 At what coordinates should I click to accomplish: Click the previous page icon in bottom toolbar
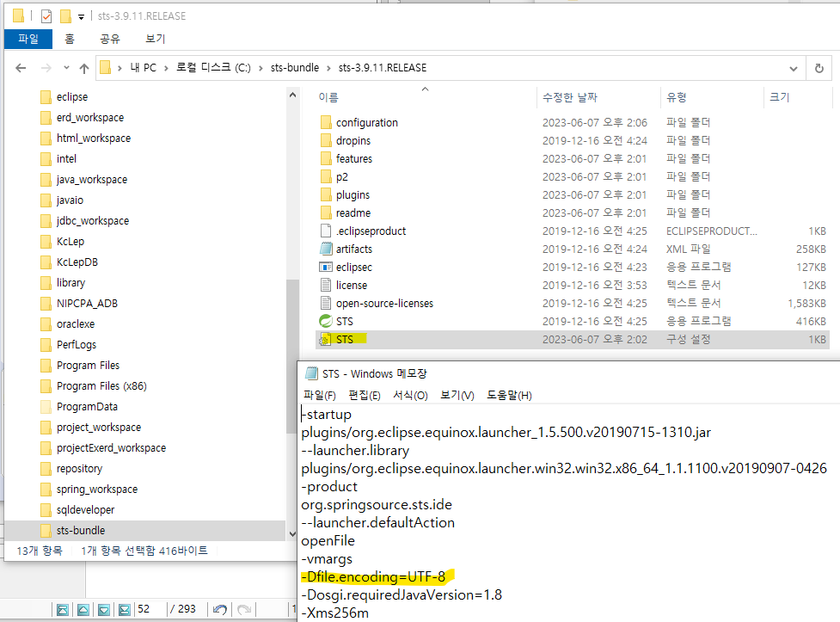[x=83, y=610]
